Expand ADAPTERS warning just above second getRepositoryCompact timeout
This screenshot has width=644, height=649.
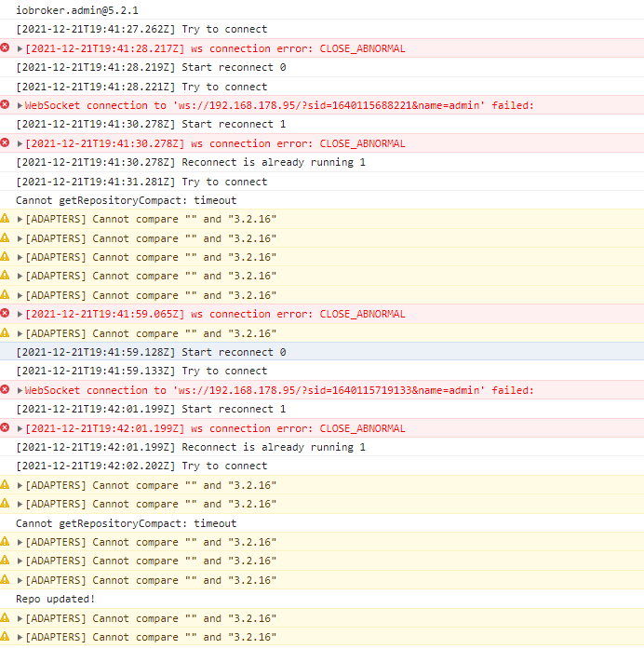20,504
